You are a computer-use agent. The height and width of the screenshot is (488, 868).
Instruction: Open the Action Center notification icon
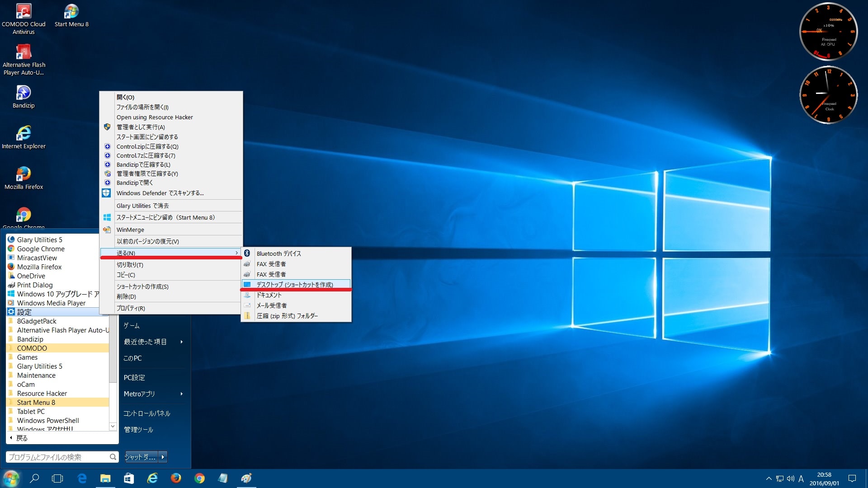click(852, 479)
